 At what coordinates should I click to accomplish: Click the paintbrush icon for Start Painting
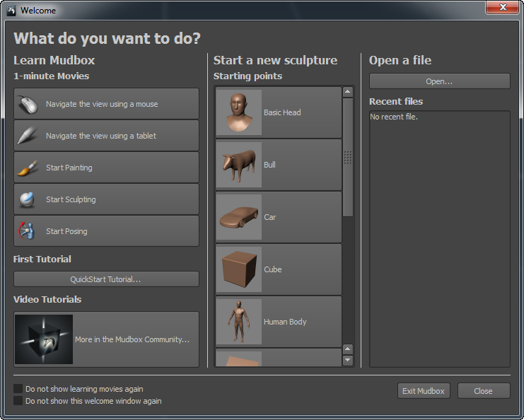tap(27, 168)
